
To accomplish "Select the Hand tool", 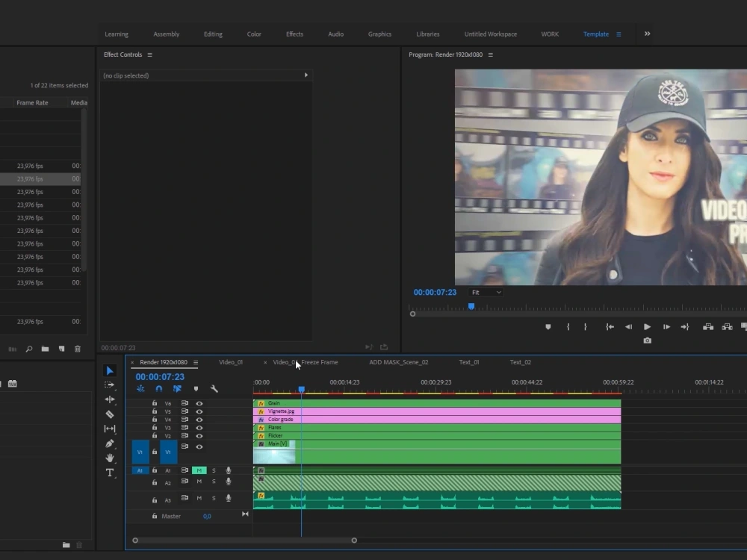I will (110, 458).
